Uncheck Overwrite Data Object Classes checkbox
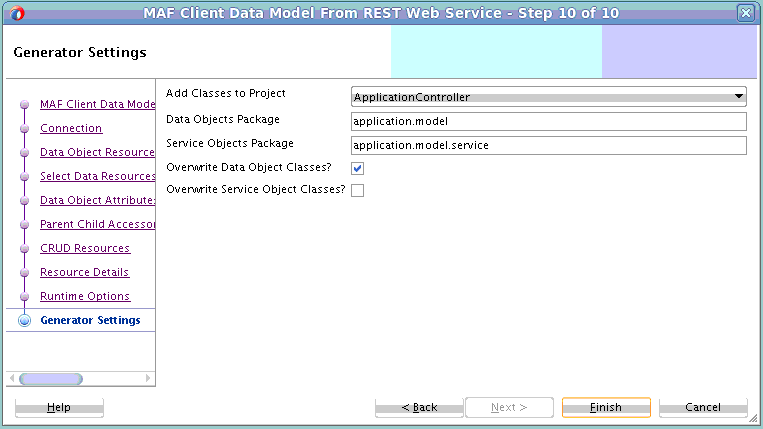Screen dimensions: 763x429 (x=358, y=168)
